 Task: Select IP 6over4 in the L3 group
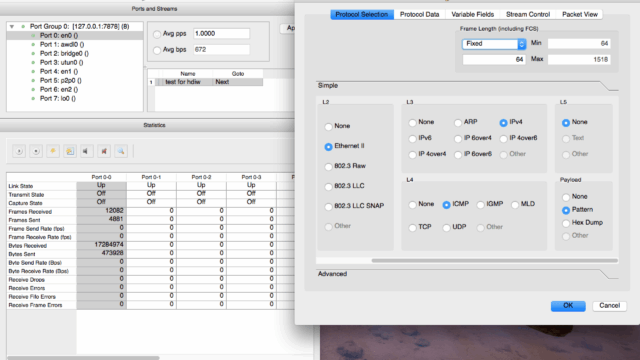pos(458,139)
